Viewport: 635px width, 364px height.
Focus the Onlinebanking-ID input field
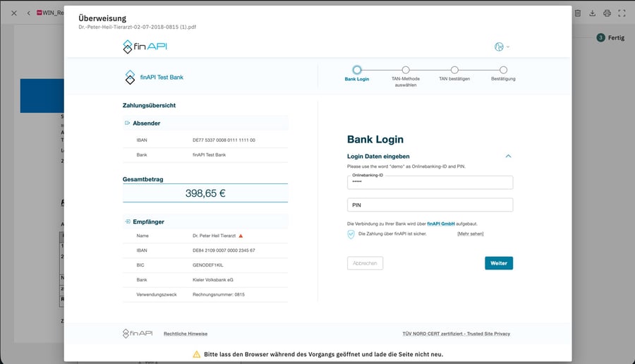click(430, 182)
